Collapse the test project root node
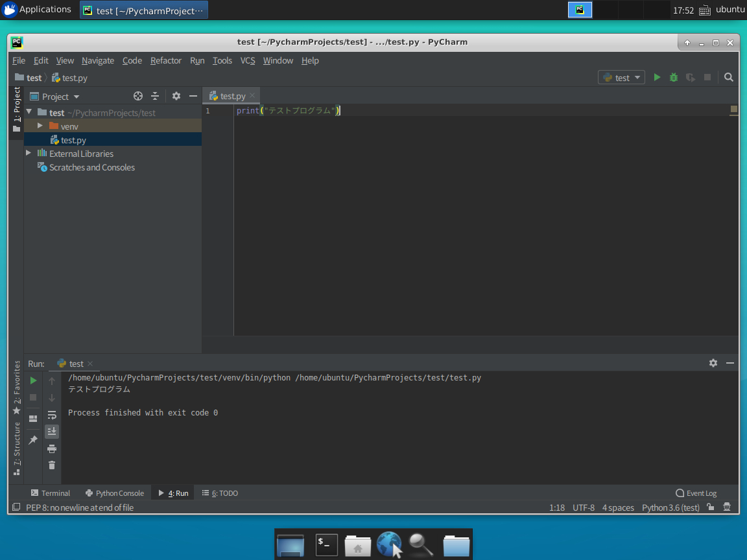747x560 pixels. tap(29, 112)
